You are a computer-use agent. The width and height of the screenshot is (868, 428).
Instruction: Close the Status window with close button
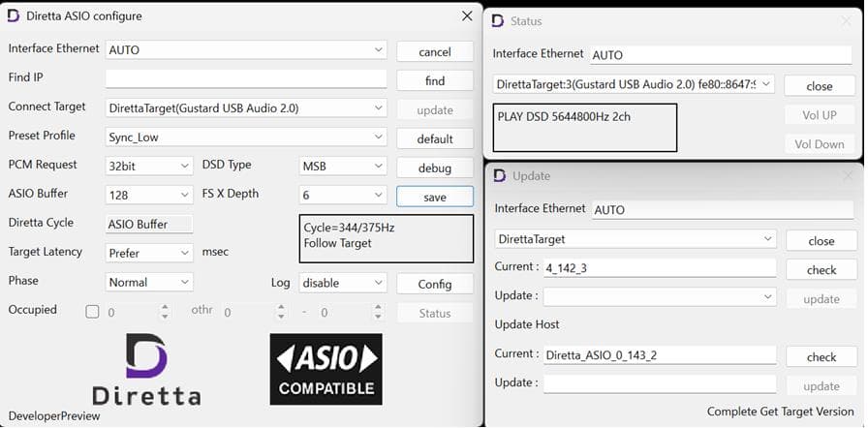820,86
